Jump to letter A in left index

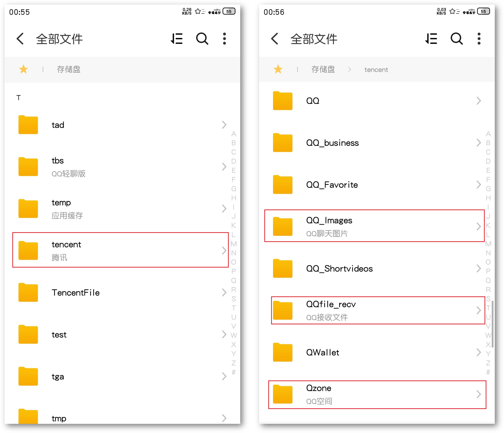coord(234,134)
